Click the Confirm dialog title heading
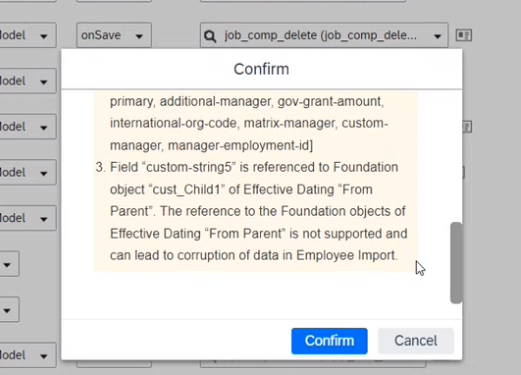521x375 pixels. pyautogui.click(x=261, y=69)
